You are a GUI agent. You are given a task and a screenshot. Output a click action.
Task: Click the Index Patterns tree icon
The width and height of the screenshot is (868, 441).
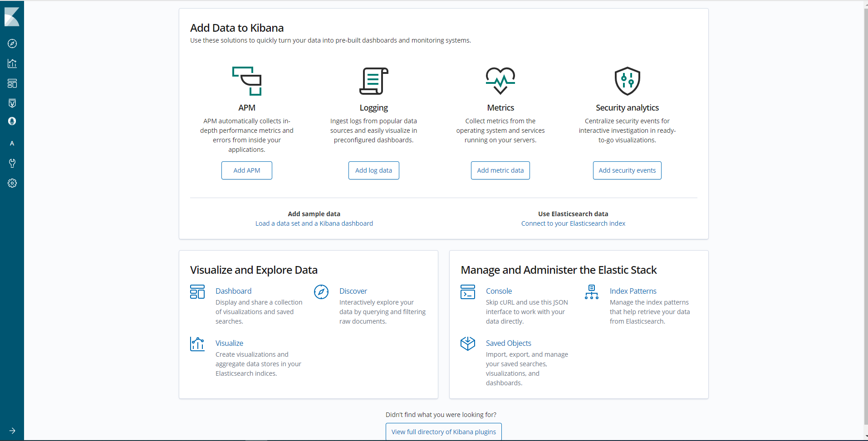click(x=592, y=292)
